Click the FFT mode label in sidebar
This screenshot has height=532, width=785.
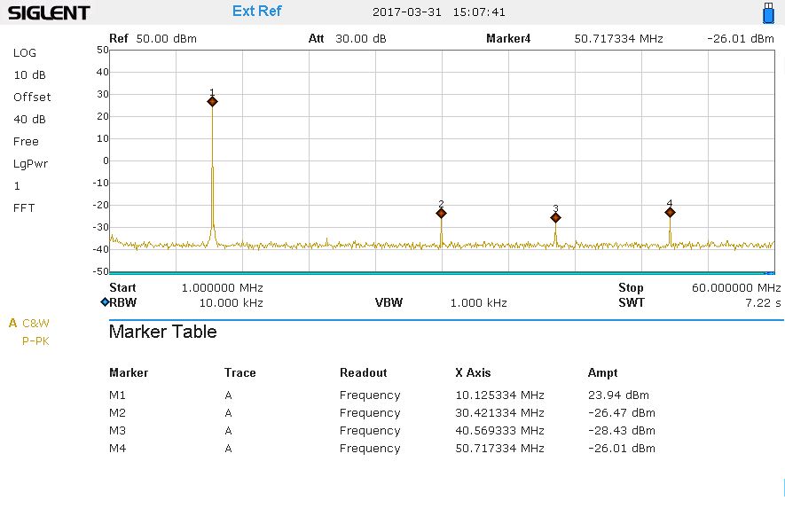coord(23,208)
